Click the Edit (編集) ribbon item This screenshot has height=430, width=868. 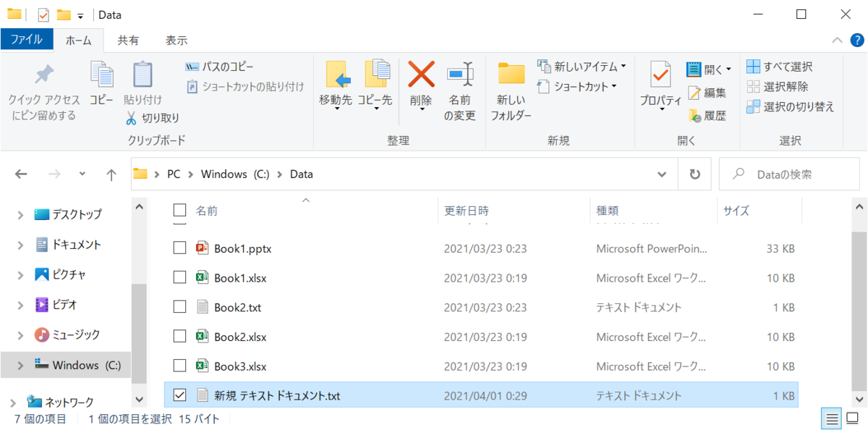(x=707, y=93)
